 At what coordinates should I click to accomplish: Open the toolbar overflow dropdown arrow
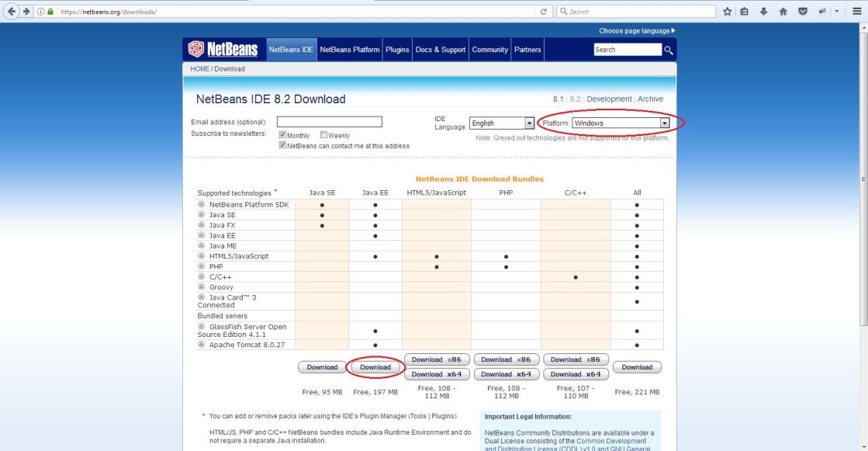point(836,11)
